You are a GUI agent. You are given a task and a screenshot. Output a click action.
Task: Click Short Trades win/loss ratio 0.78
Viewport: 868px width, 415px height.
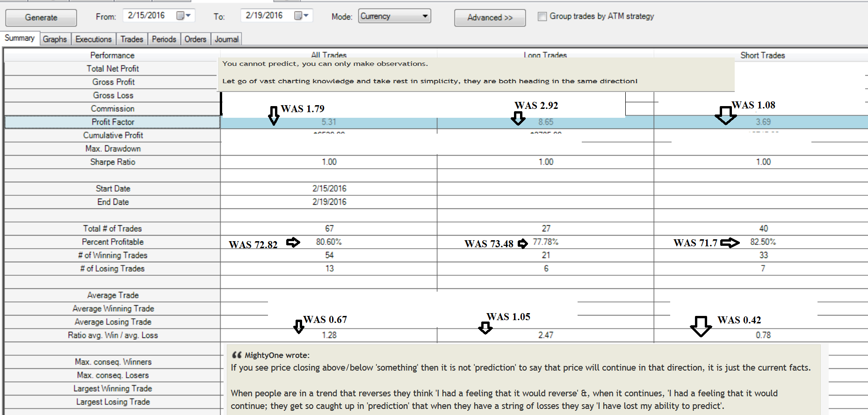point(763,335)
